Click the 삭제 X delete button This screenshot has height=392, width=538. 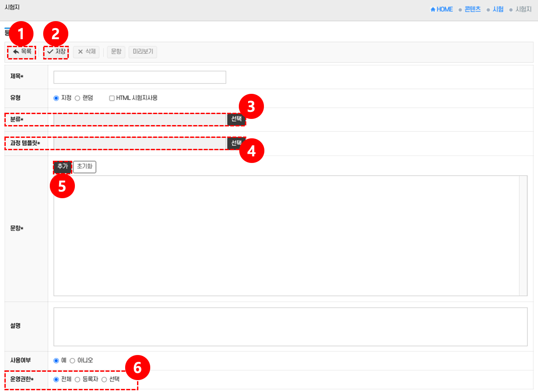point(86,52)
